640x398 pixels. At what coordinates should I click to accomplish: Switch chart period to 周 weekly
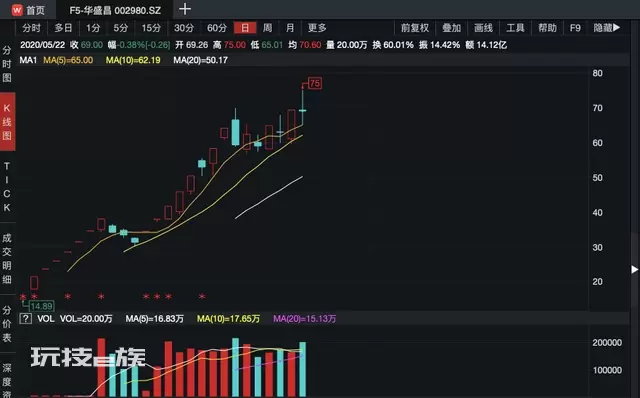point(267,28)
